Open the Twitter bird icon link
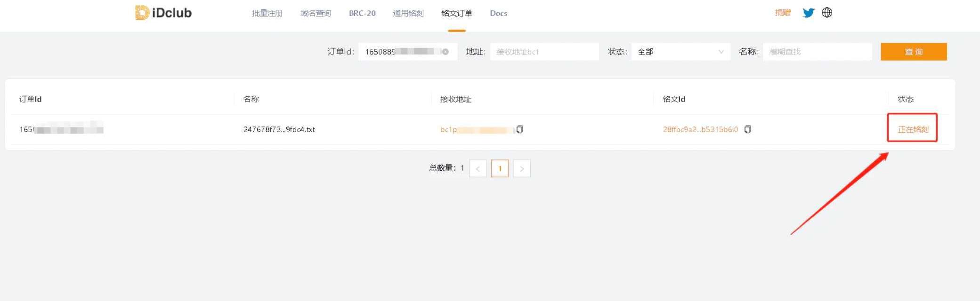Image resolution: width=980 pixels, height=301 pixels. [808, 13]
